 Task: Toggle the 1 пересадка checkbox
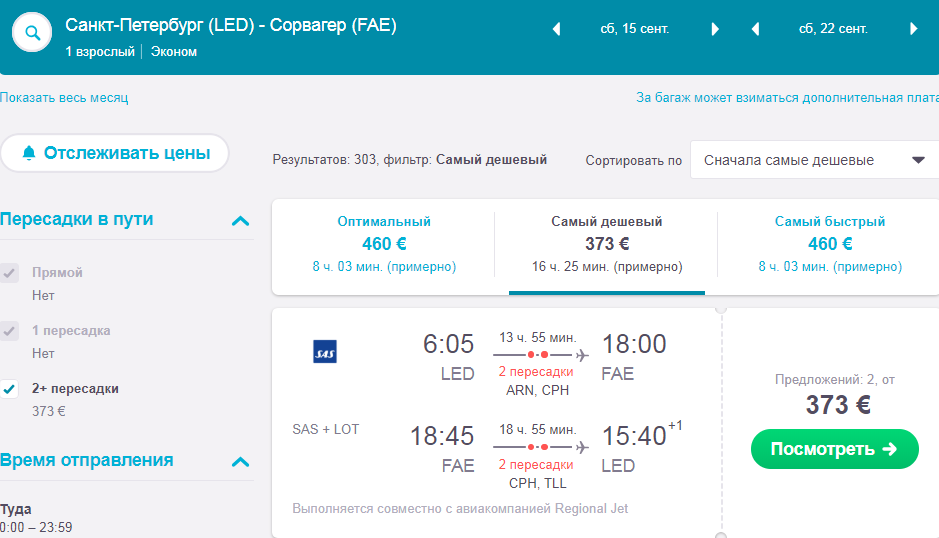click(9, 331)
